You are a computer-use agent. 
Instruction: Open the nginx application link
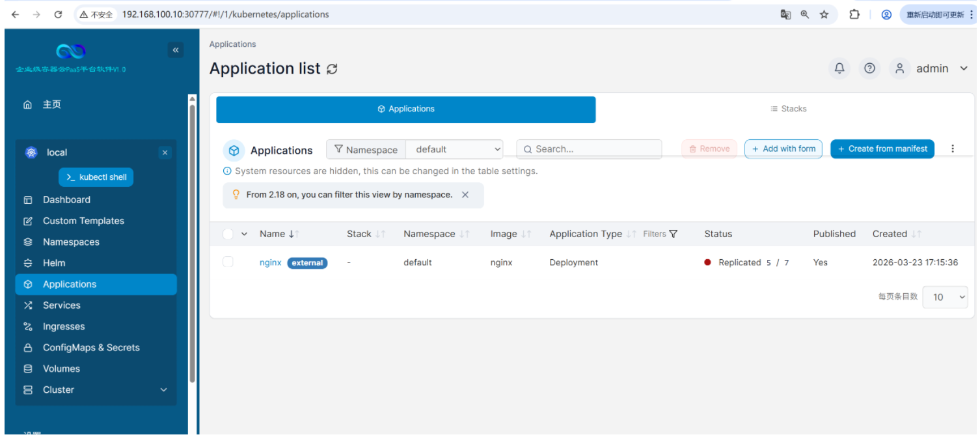[x=271, y=262]
